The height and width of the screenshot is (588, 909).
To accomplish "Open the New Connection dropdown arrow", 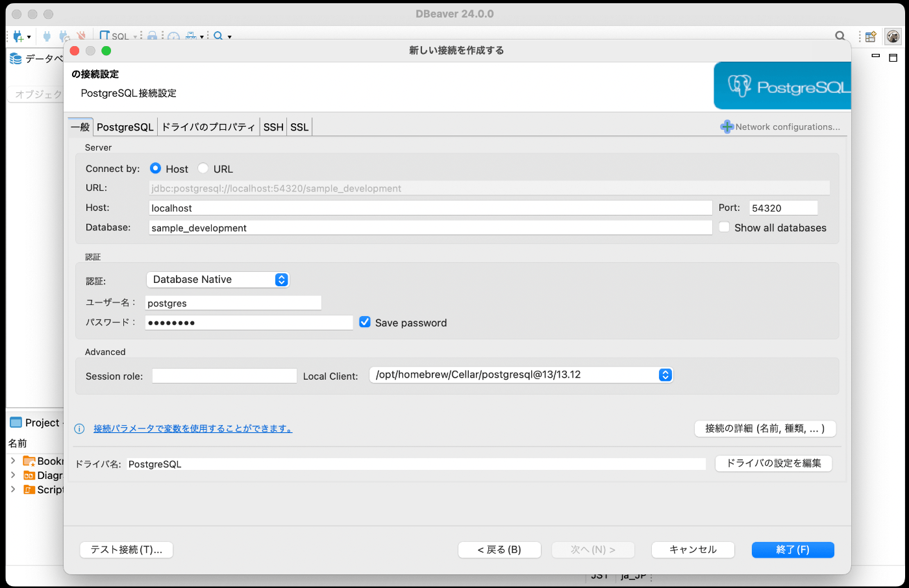I will (29, 37).
